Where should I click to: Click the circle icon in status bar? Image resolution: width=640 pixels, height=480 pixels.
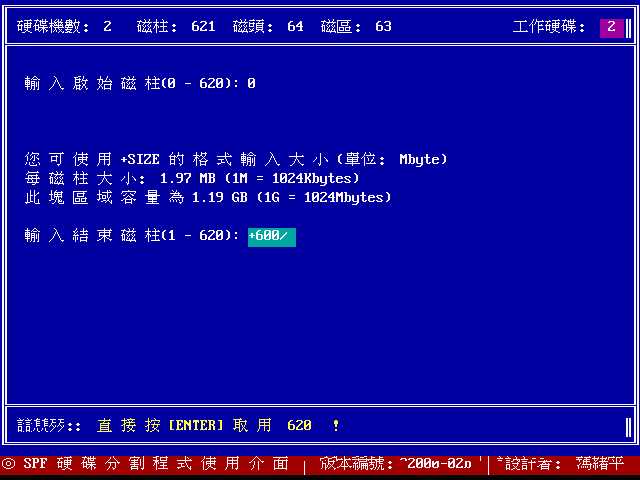click(8, 464)
